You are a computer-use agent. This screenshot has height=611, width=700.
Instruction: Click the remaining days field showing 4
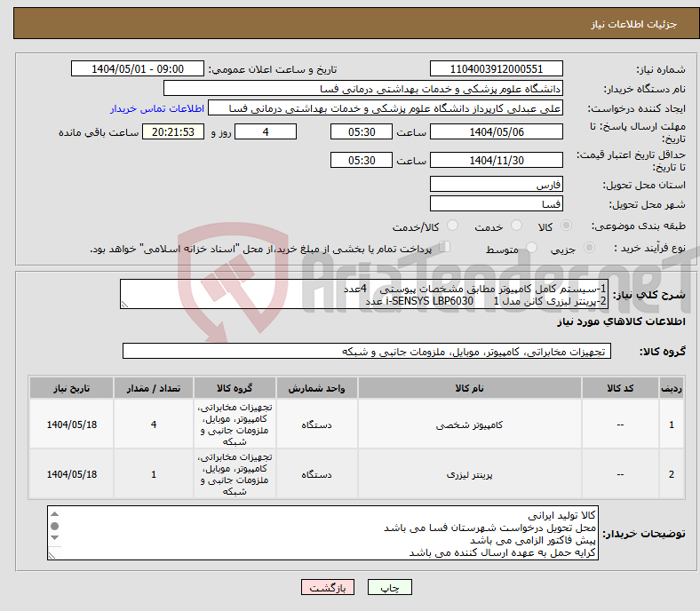(x=266, y=131)
